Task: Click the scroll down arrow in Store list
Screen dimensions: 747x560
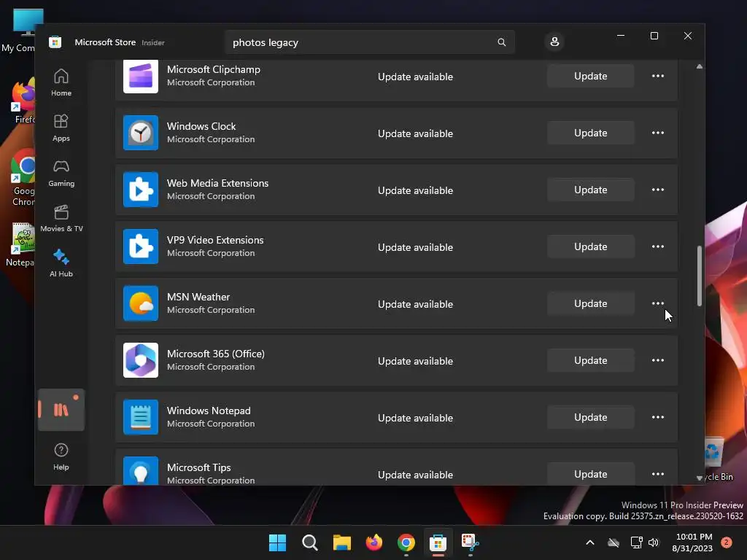Action: pos(700,478)
